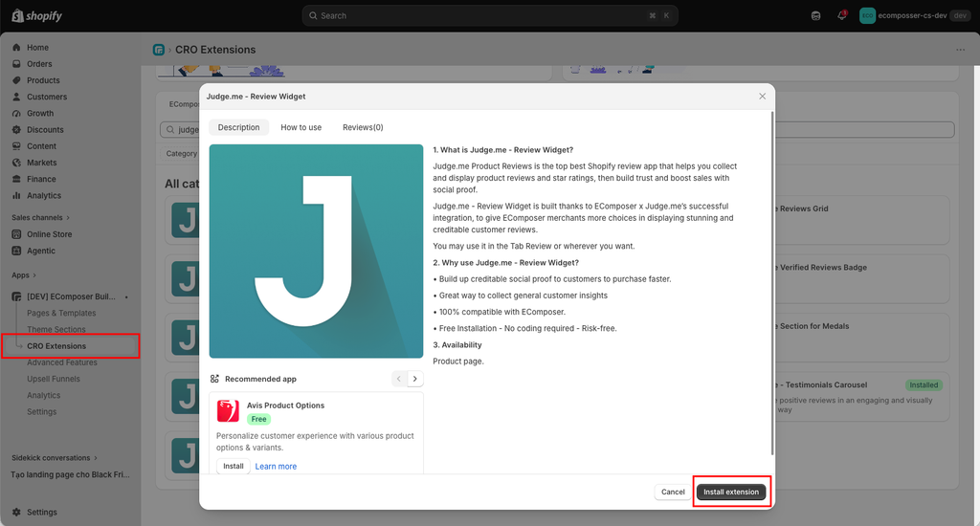Open the Home sidebar item
This screenshot has height=526, width=980.
pyautogui.click(x=37, y=48)
